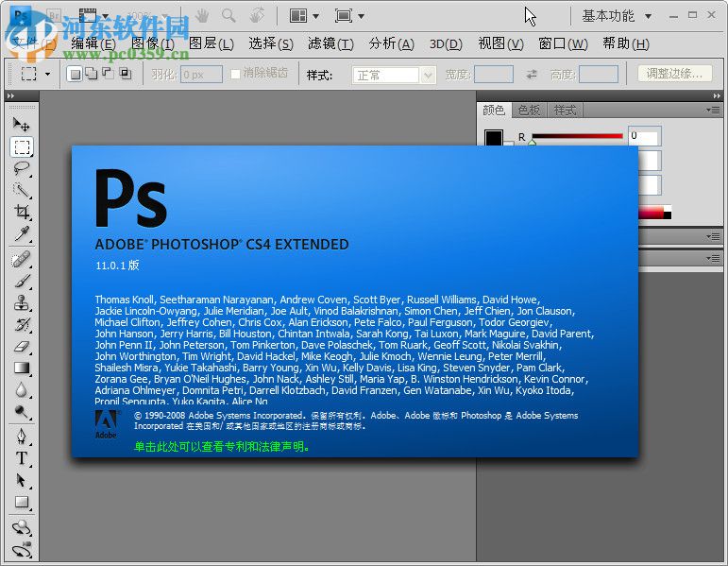The height and width of the screenshot is (566, 728).
Task: Switch to the 色板 (Swatches) tab
Action: tap(530, 111)
